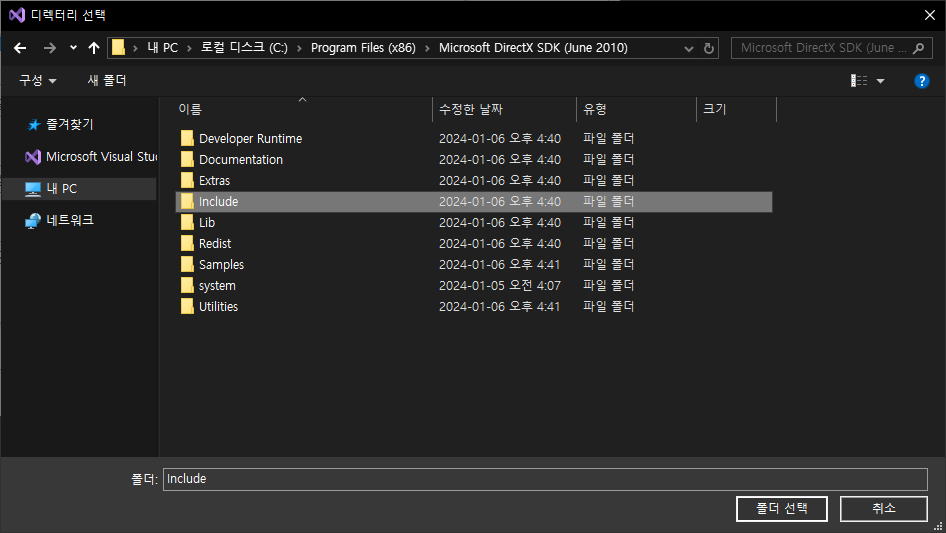Select 내 PC breadcrumb in address bar
Screen dimensions: 946x533
coord(163,48)
